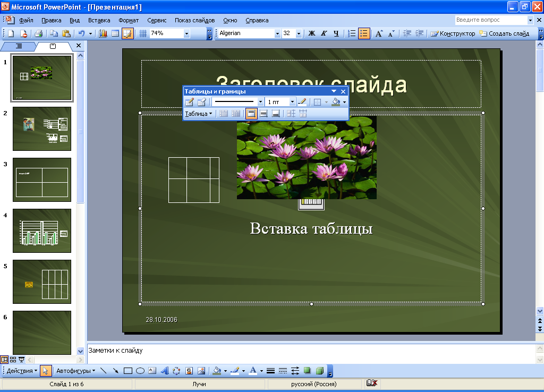Create a new blank presentation
The height and width of the screenshot is (392, 544).
(x=11, y=33)
